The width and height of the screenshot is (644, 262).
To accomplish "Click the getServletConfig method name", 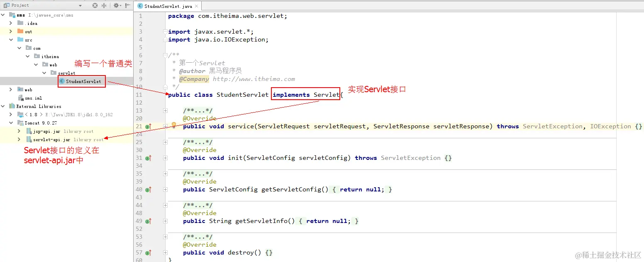I will pyautogui.click(x=291, y=189).
